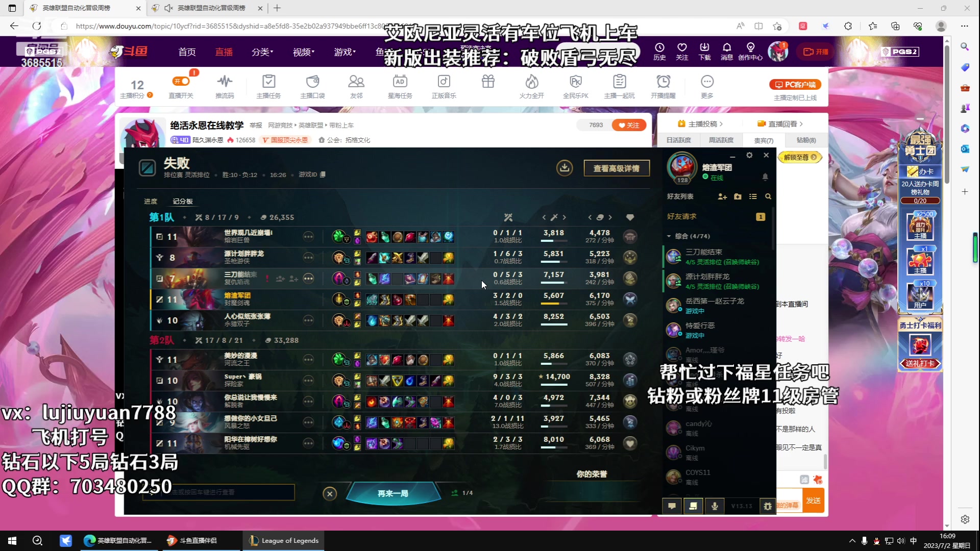
Task: Expand the Douyu 视频 dropdown menu
Action: 304,52
